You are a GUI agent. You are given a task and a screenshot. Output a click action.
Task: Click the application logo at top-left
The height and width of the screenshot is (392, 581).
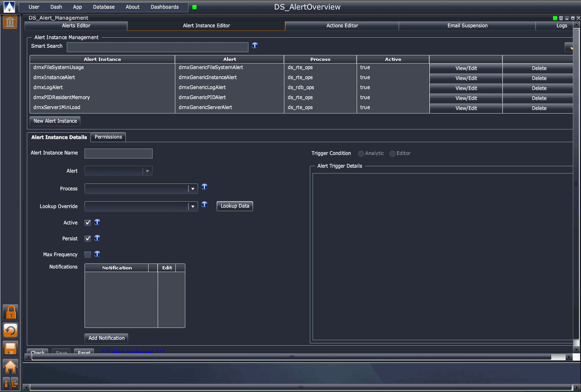click(10, 7)
